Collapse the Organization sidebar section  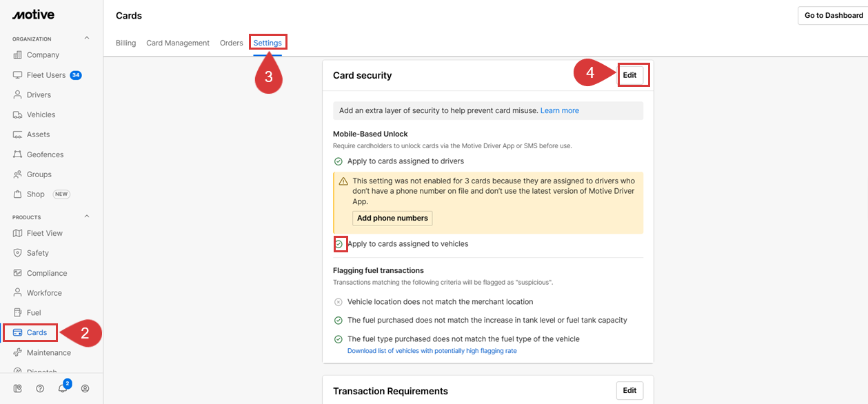(87, 39)
